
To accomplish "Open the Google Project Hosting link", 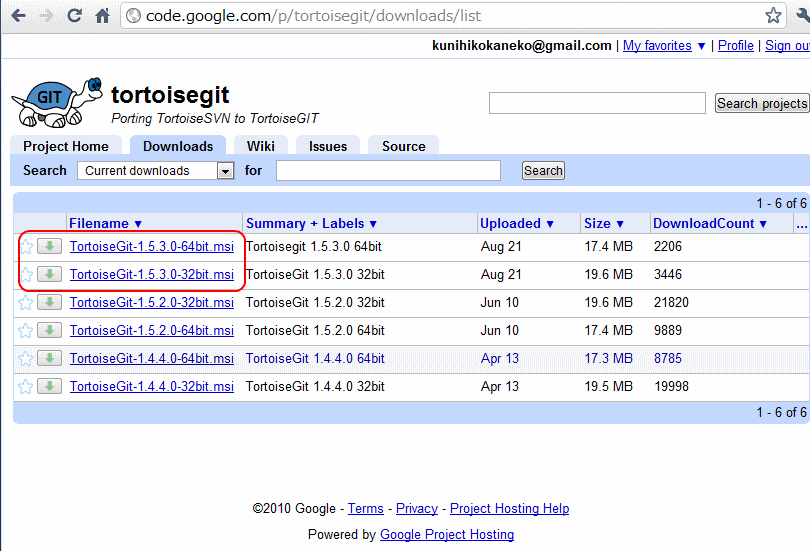I will tap(447, 534).
